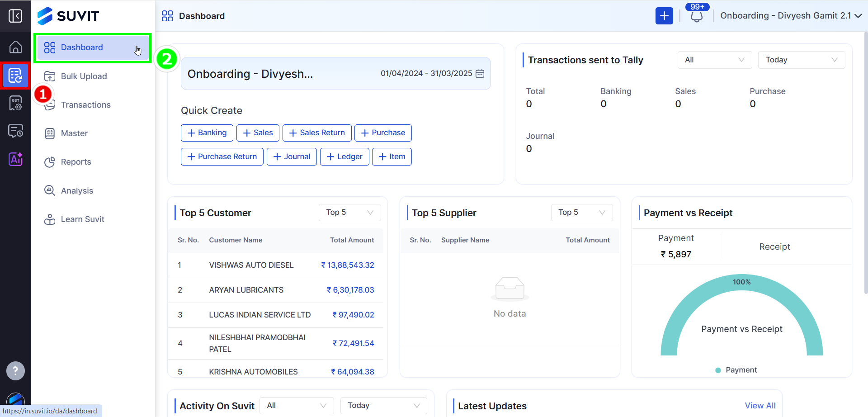Select customer LUCAS INDIAN SERVICE LTD
This screenshot has height=417, width=868.
260,315
